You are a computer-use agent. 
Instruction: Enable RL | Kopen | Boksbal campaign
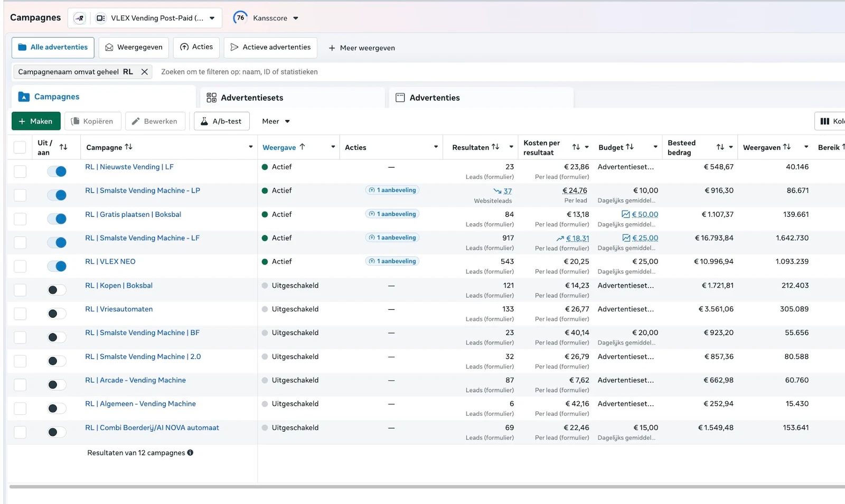57,290
